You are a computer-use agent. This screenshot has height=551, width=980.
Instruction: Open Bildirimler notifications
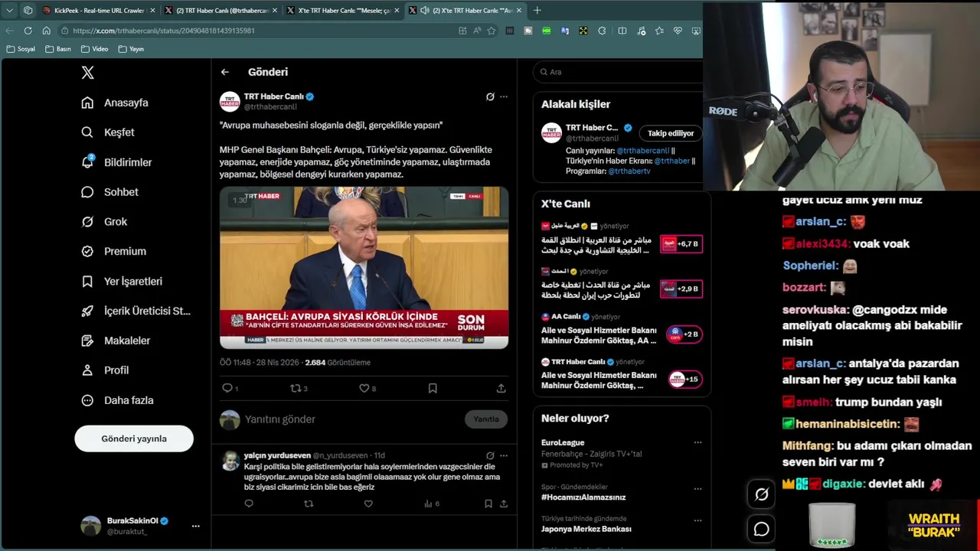click(x=117, y=162)
